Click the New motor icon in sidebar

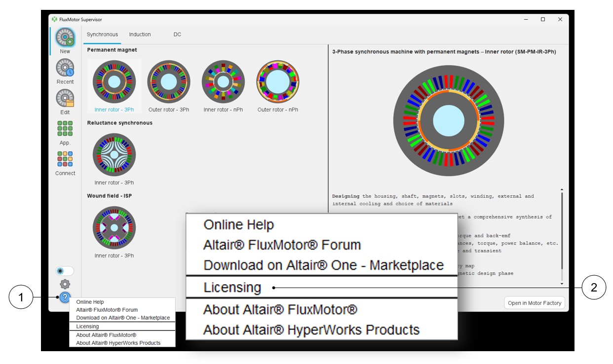coord(65,37)
